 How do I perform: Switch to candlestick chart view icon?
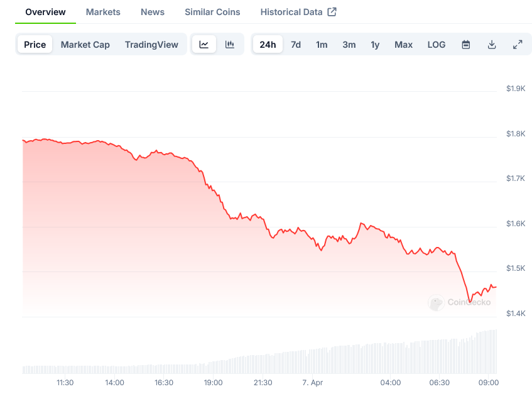tap(230, 45)
